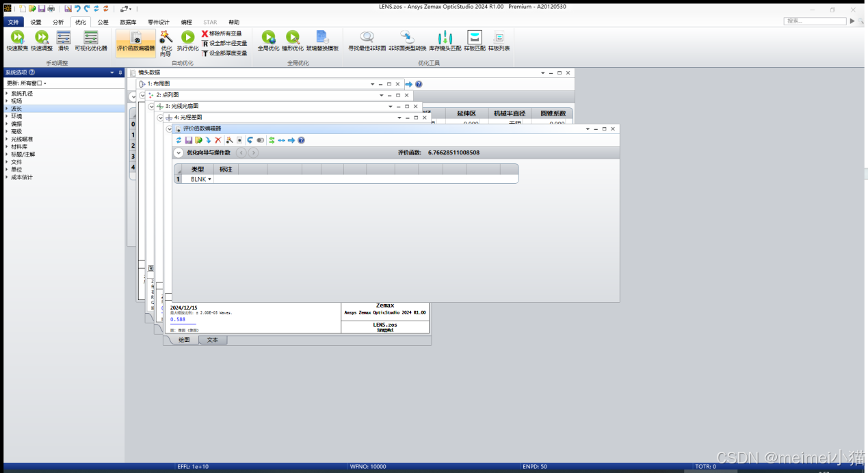Image resolution: width=868 pixels, height=473 pixels.
Task: Click the save icon in quick access toolbar
Action: (41, 9)
